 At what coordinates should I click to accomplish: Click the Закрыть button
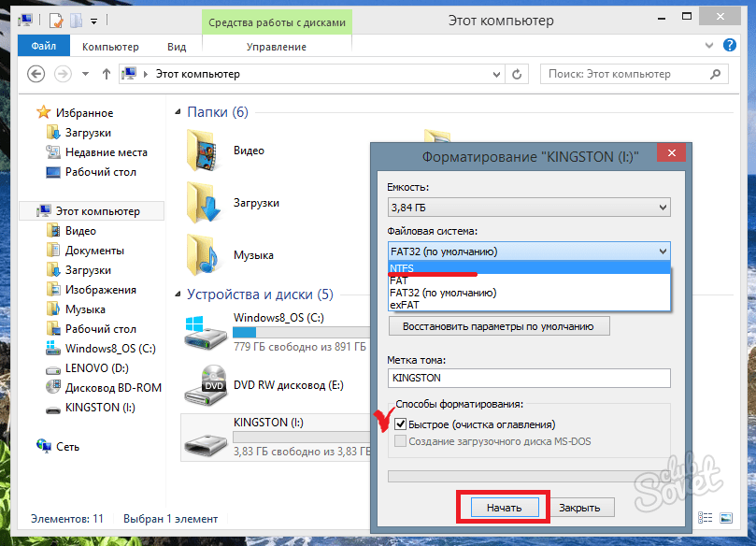pyautogui.click(x=586, y=508)
